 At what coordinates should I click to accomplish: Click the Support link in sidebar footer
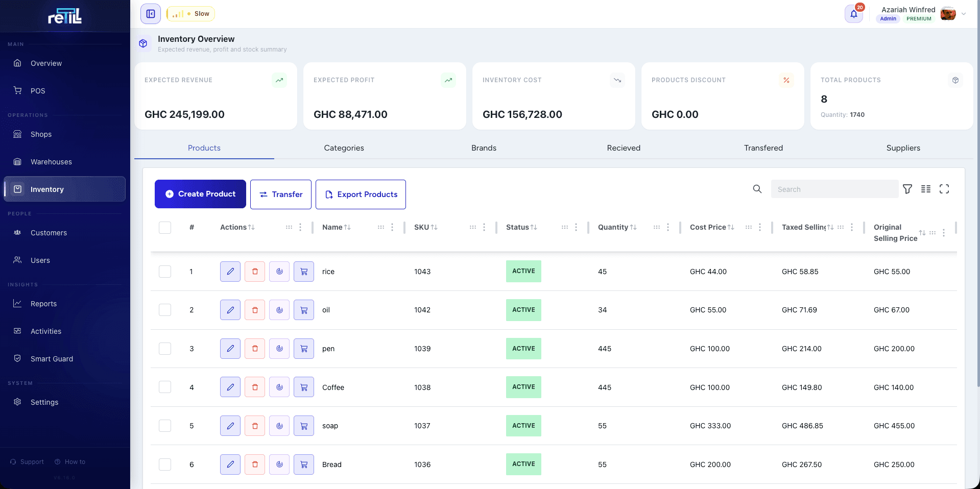point(27,462)
